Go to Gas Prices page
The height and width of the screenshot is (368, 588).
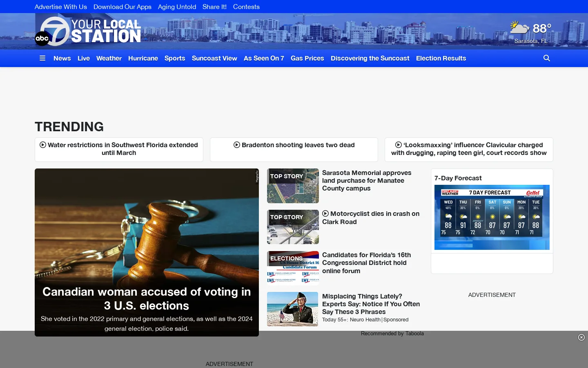click(307, 58)
